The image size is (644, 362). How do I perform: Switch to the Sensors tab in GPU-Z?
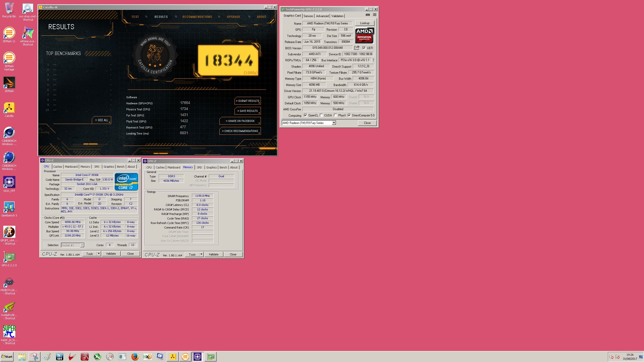click(x=308, y=16)
